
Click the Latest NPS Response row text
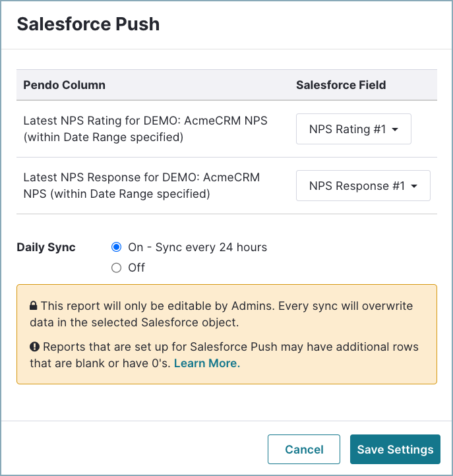(142, 185)
